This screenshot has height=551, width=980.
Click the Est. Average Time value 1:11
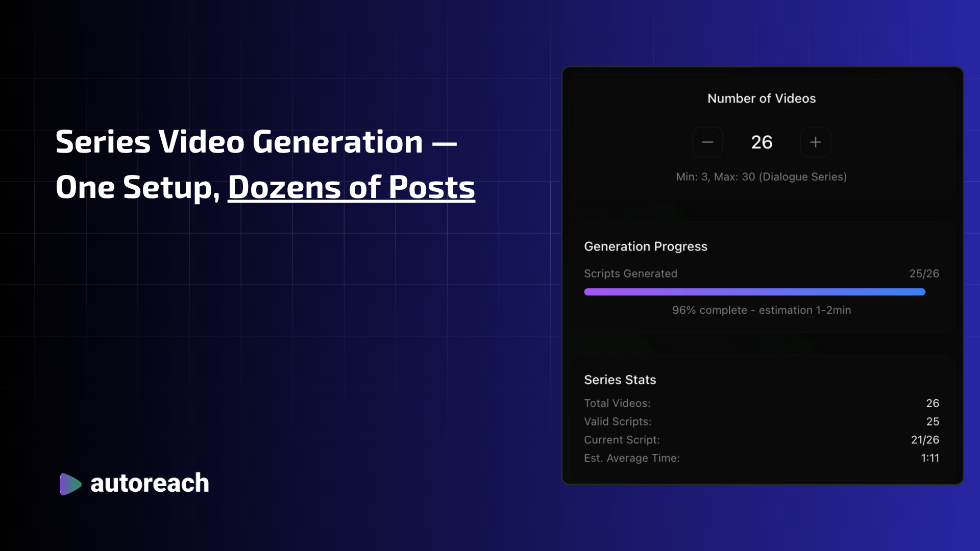930,458
